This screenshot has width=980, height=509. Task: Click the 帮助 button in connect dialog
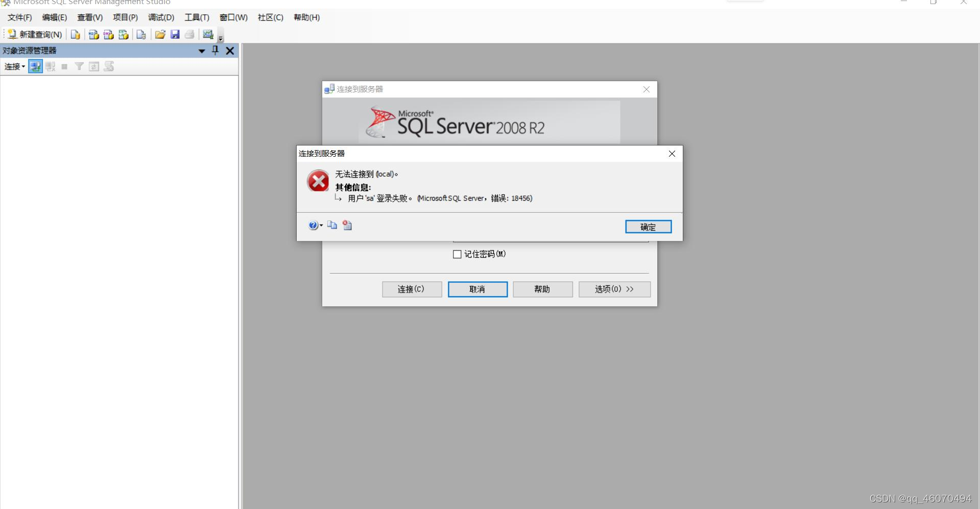(542, 289)
